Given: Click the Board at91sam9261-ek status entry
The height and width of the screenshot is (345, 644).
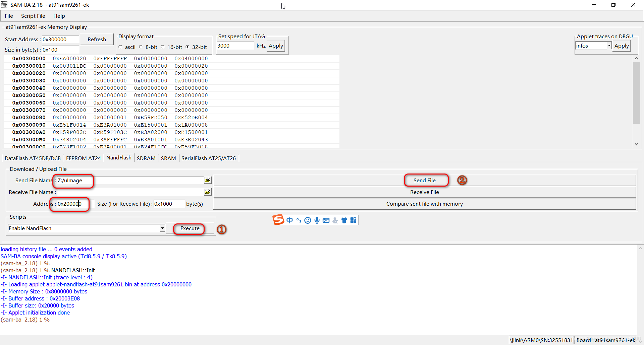Looking at the screenshot, I should (605, 340).
